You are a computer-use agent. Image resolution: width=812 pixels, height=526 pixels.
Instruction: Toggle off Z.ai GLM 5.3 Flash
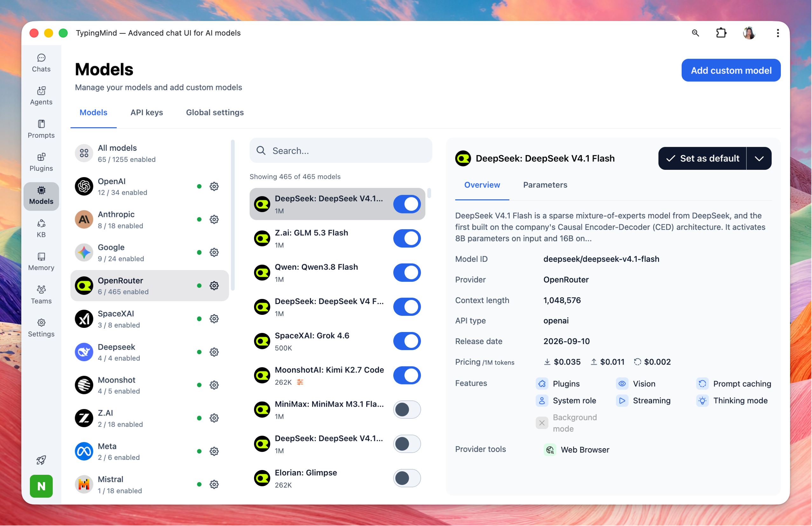407,238
